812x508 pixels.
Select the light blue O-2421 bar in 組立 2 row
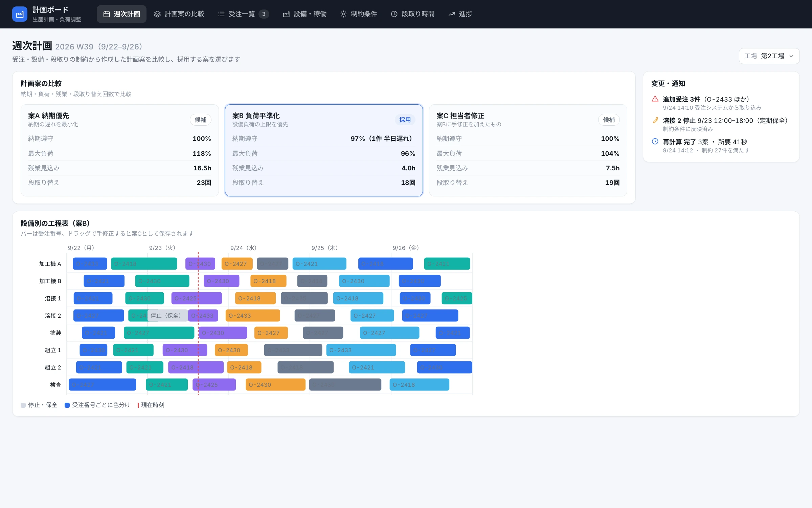coord(377,367)
